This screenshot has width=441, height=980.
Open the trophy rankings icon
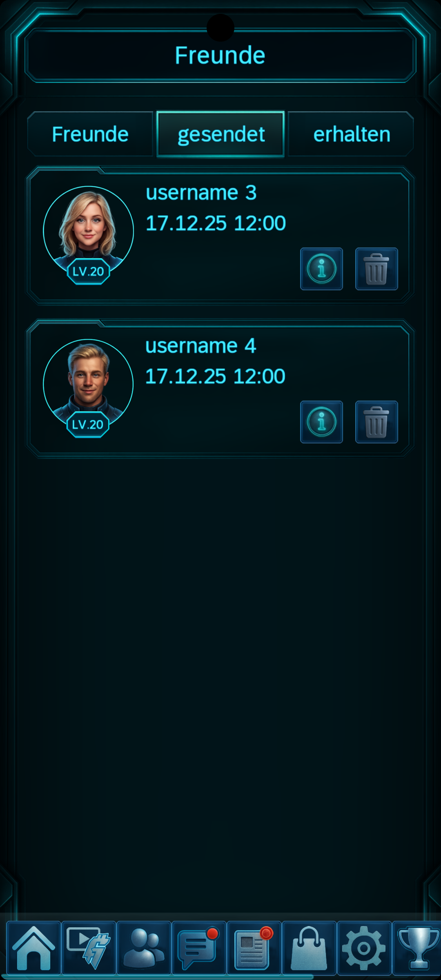tap(418, 948)
